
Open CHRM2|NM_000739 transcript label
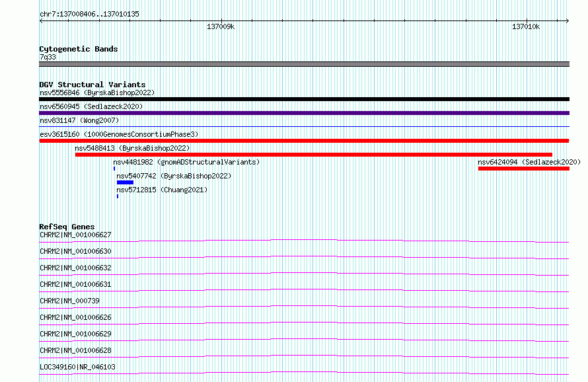[x=70, y=301]
